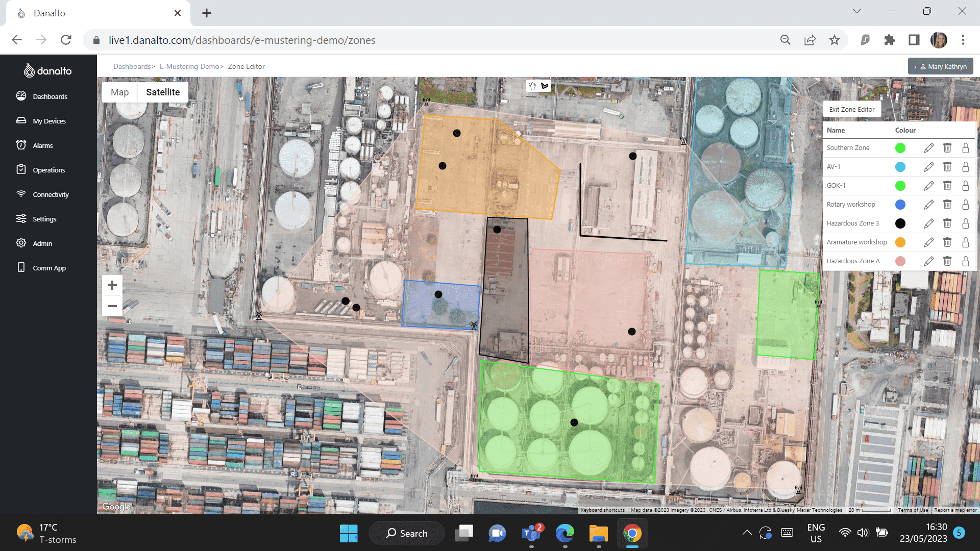Open the taskbar Search box
Viewport: 980px width, 551px height.
click(x=407, y=533)
